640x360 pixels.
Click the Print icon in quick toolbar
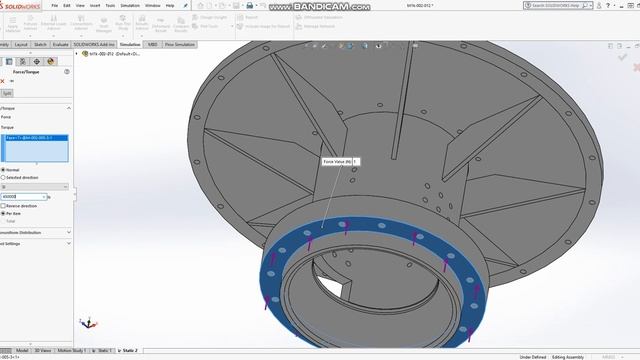pos(250,6)
